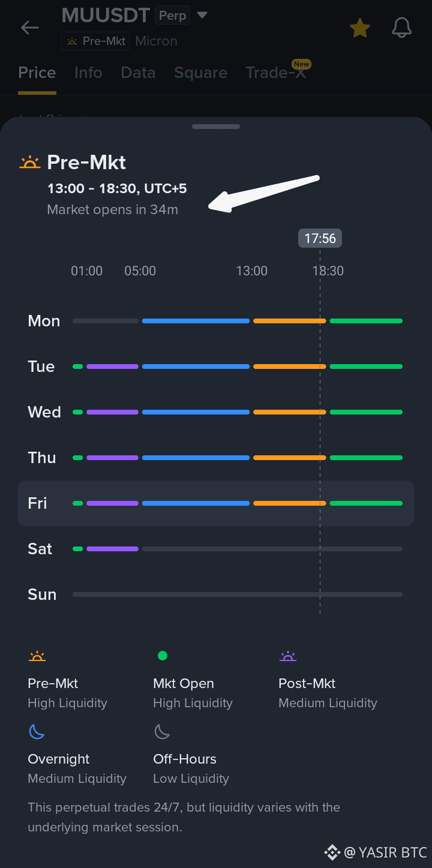
Task: Open the Trade-X tab
Action: (276, 73)
